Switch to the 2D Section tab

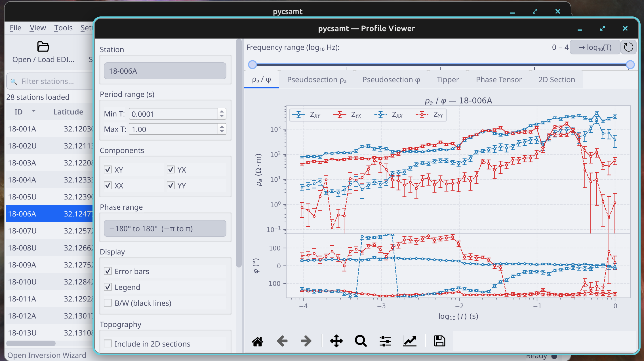click(x=557, y=80)
